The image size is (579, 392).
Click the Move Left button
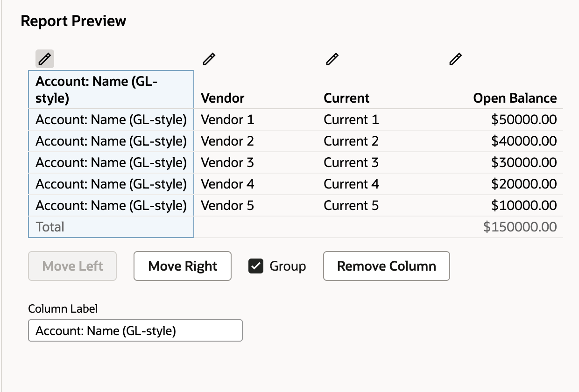(72, 266)
